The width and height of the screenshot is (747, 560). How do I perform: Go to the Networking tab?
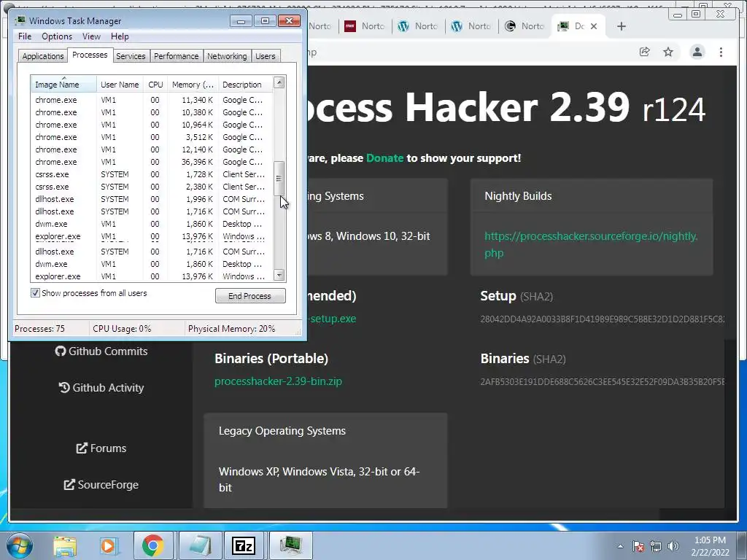coord(227,56)
